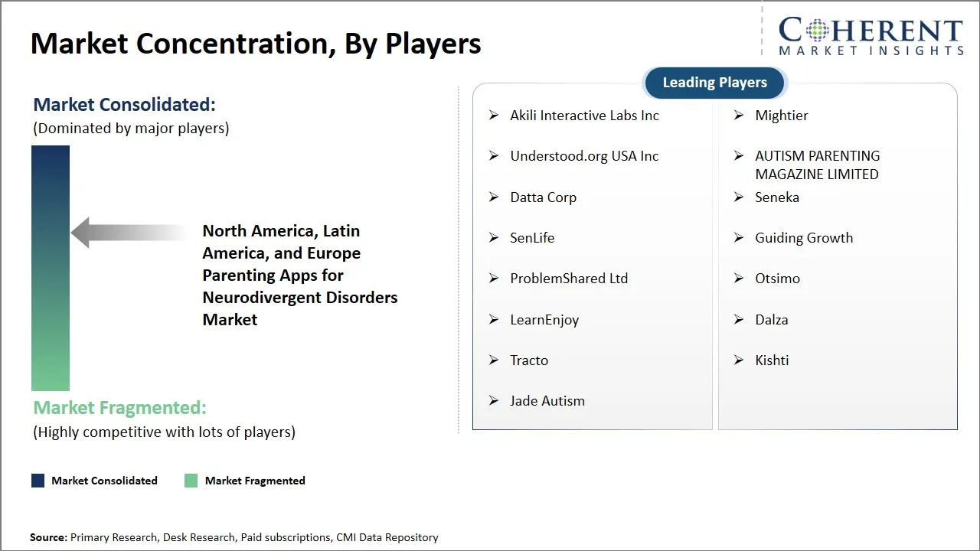The height and width of the screenshot is (551, 980).
Task: Expand the chevron next to Seneka
Action: click(x=738, y=197)
